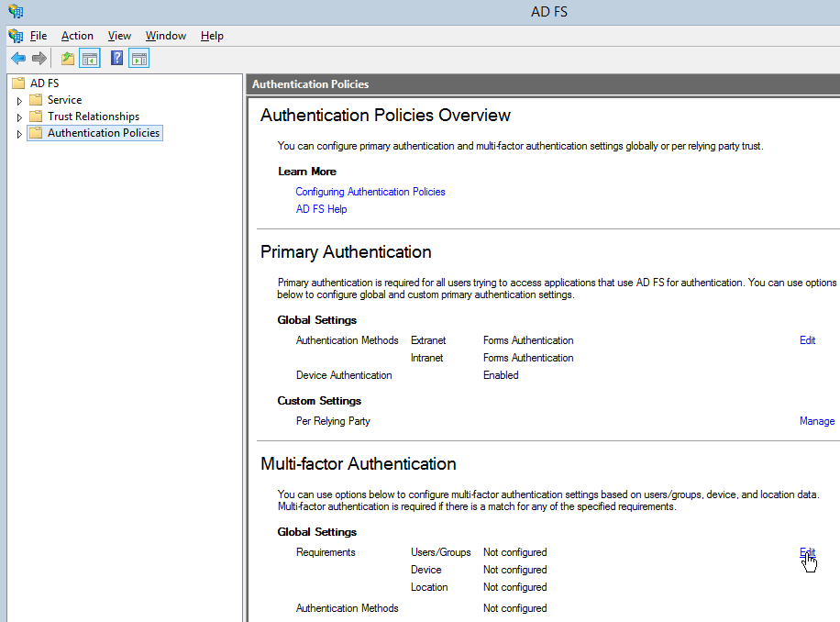Open the Action menu
This screenshot has width=840, height=622.
click(x=77, y=36)
